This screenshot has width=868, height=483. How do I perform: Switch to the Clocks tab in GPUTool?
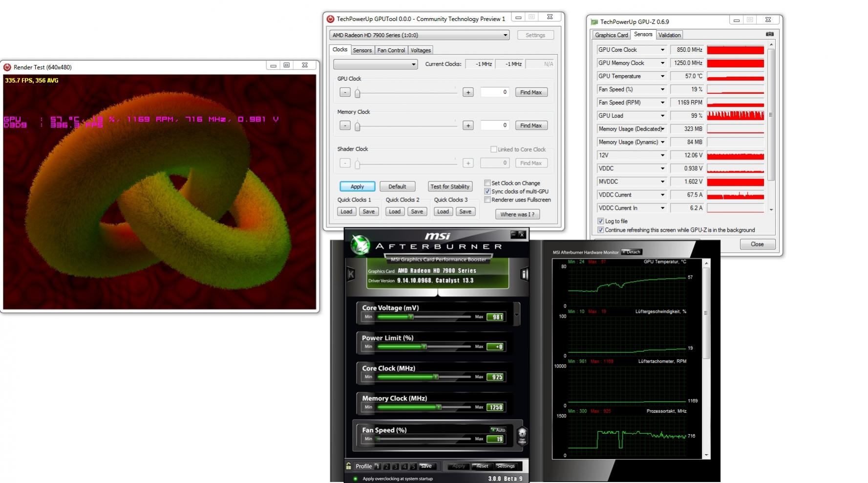point(340,49)
